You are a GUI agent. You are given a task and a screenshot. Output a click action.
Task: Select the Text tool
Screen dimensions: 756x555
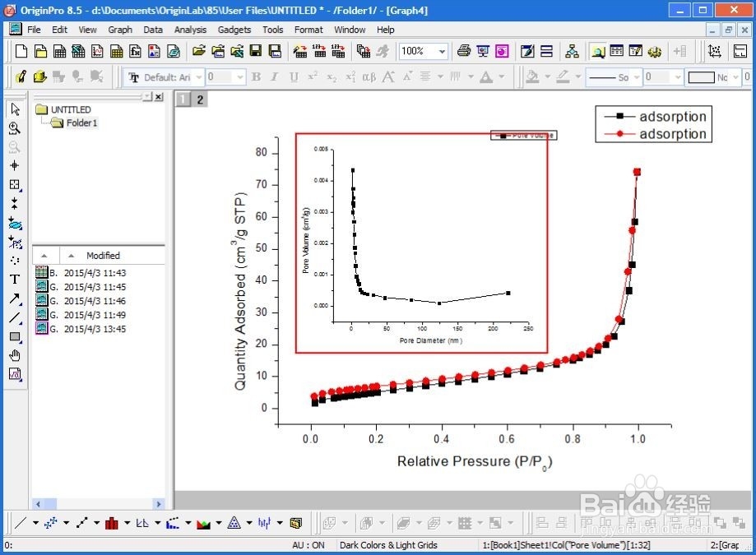(15, 280)
